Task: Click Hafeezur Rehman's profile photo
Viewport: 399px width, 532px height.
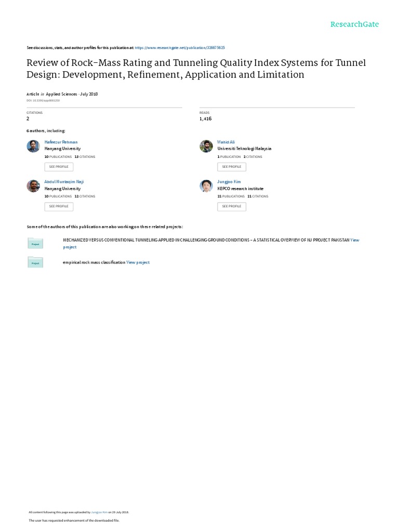Action: click(x=33, y=147)
